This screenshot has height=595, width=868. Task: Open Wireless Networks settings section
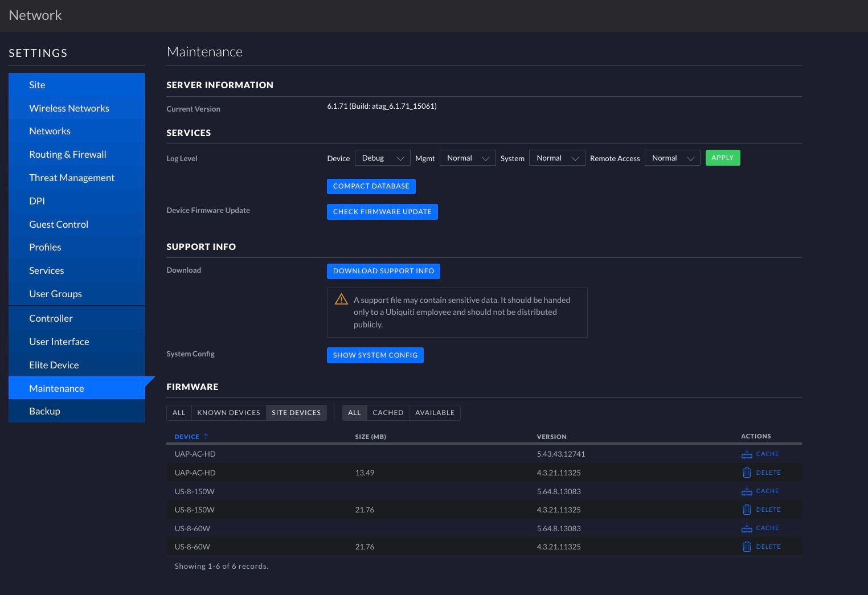(69, 108)
